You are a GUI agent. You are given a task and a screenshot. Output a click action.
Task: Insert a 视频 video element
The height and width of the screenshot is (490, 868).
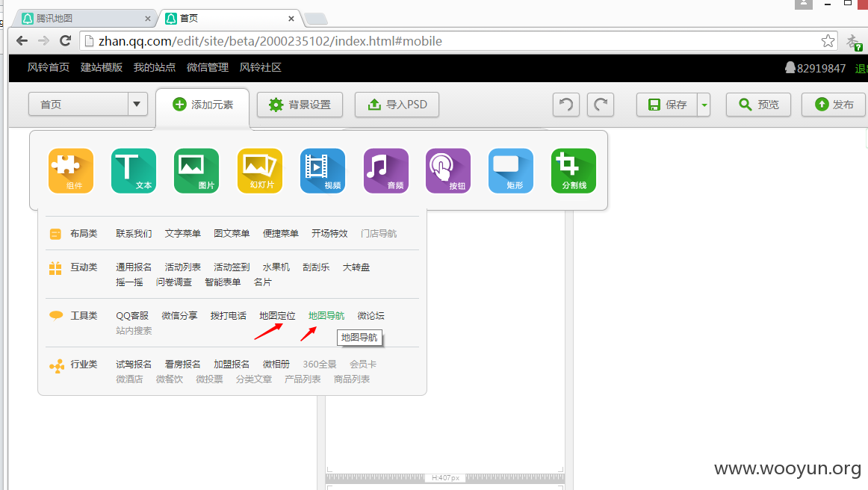click(323, 171)
